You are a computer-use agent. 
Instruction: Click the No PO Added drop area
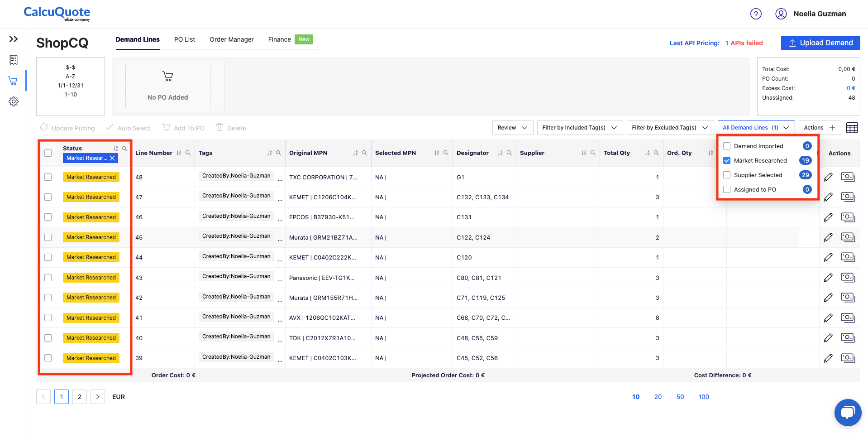pos(168,87)
